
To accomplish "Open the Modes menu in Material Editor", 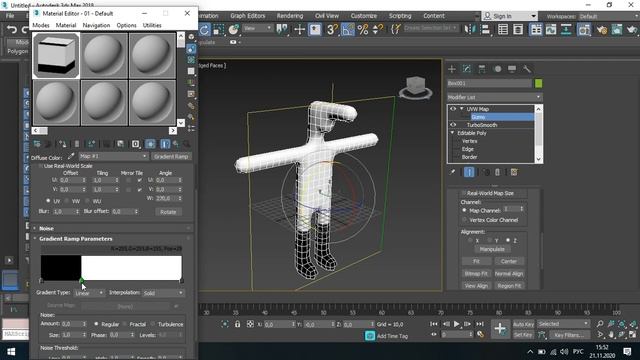I will (x=41, y=25).
